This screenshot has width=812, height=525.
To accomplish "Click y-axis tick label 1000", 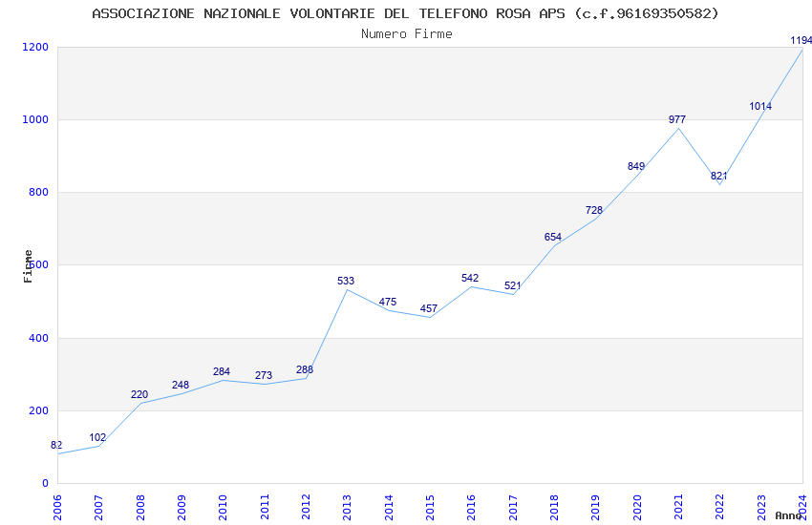I will [35, 119].
